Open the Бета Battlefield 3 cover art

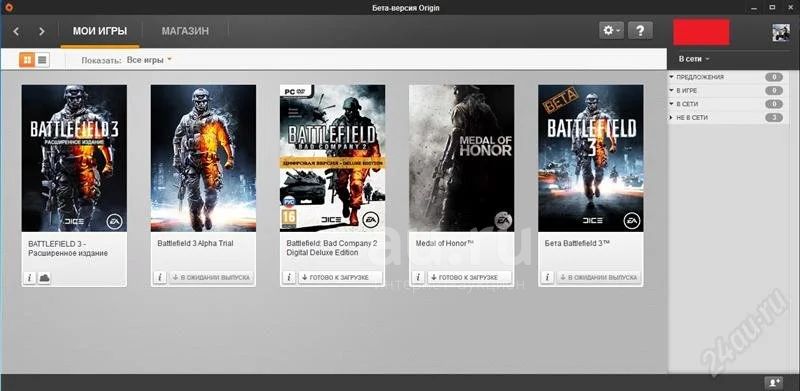tap(591, 158)
